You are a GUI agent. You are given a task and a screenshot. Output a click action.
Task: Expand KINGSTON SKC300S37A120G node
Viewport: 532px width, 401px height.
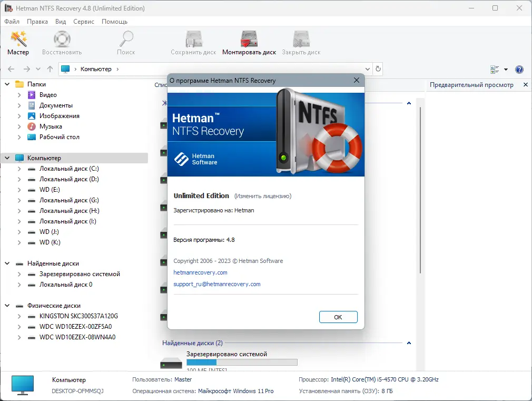tap(19, 316)
